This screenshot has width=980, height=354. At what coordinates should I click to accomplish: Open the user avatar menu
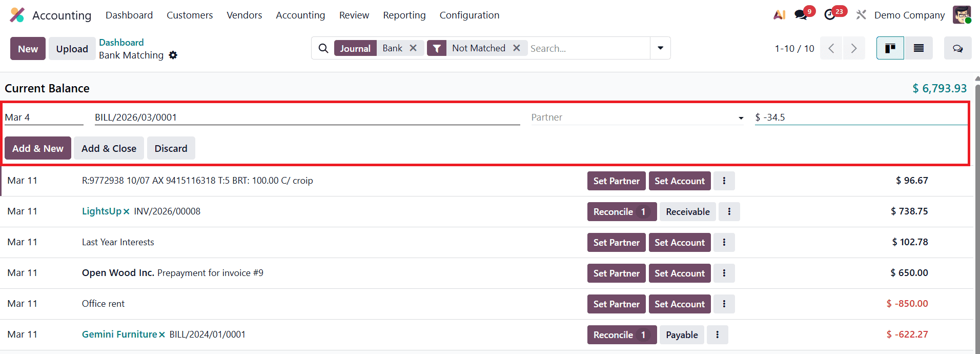962,15
